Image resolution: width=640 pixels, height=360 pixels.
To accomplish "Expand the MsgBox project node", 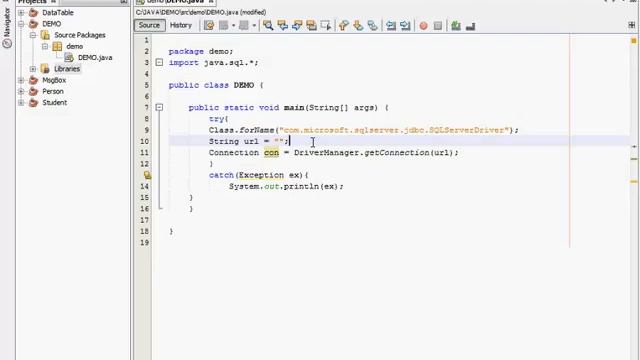I will pos(21,80).
